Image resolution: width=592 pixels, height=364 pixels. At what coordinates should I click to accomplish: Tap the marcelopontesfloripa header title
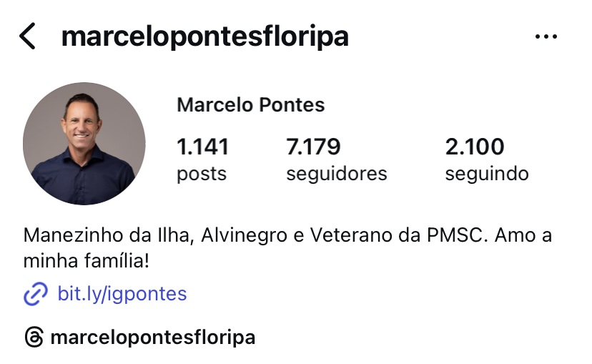[205, 36]
